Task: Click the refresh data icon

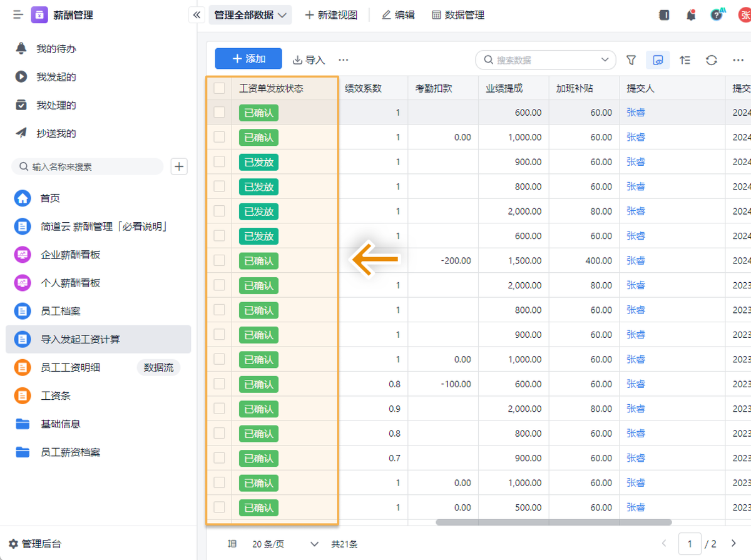Action: click(711, 60)
